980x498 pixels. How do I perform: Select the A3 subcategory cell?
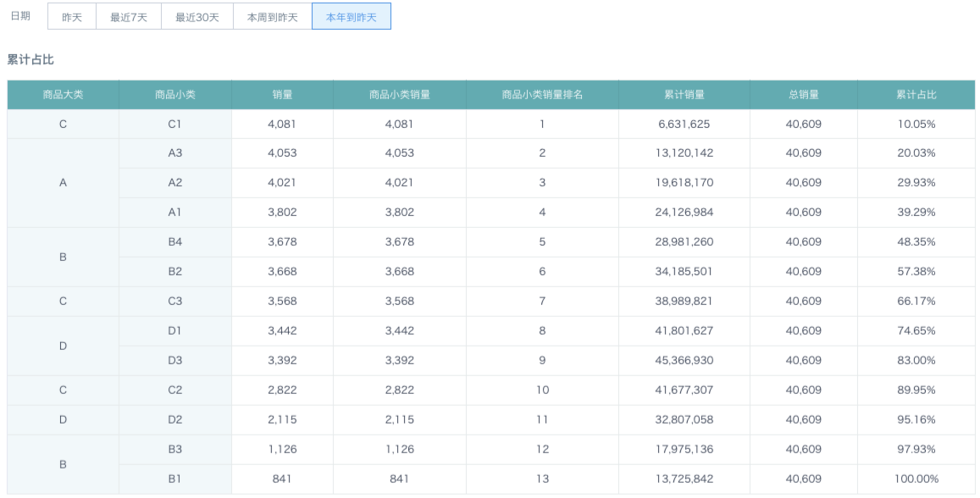tap(175, 153)
